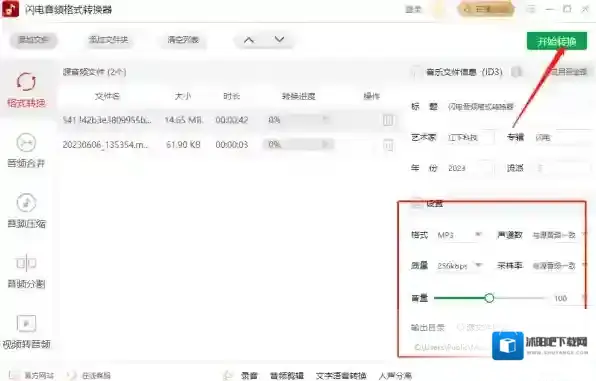
Task: Switch to the 音频分割 audio split tab
Action: pyautogui.click(x=26, y=271)
